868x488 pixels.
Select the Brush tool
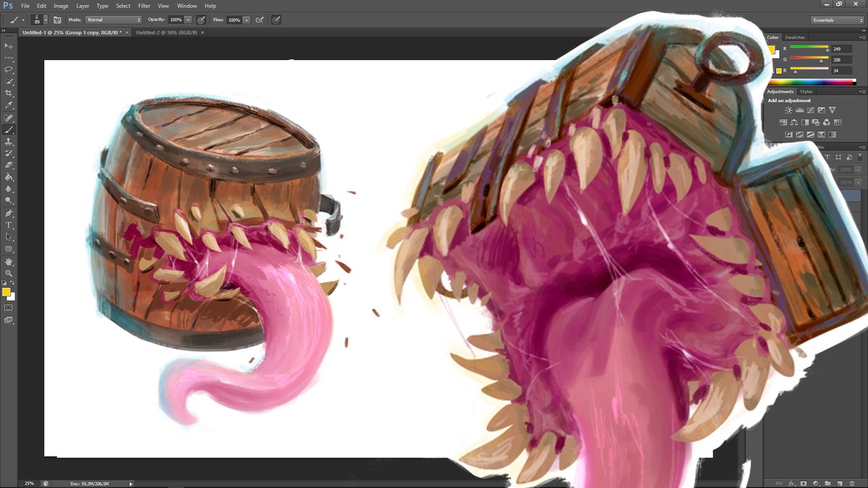coord(9,130)
